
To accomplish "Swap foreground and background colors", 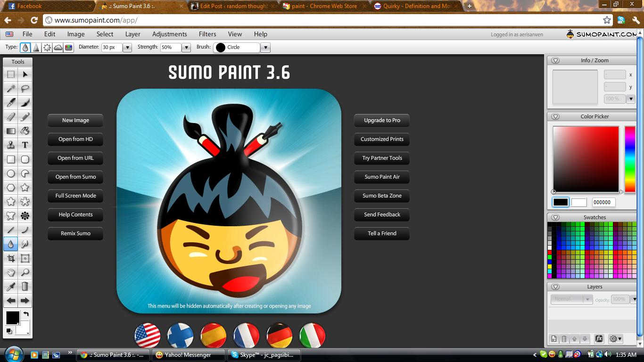I will pyautogui.click(x=26, y=314).
